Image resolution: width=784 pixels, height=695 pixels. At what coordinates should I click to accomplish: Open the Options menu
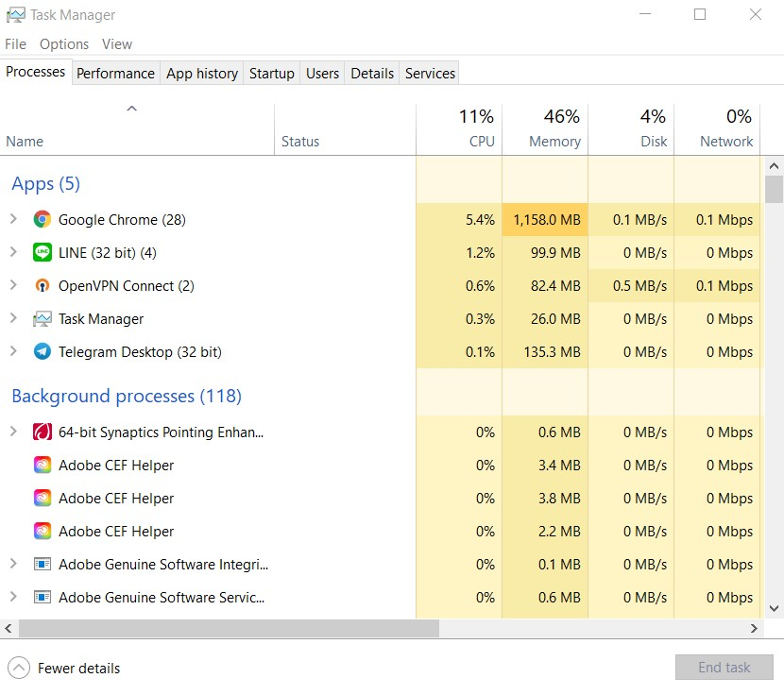pos(64,44)
